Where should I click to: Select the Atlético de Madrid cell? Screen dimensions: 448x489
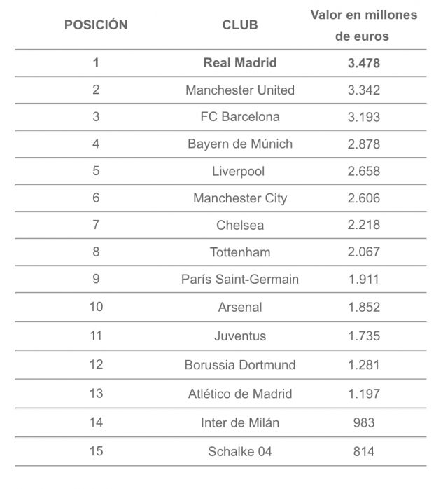point(240,394)
